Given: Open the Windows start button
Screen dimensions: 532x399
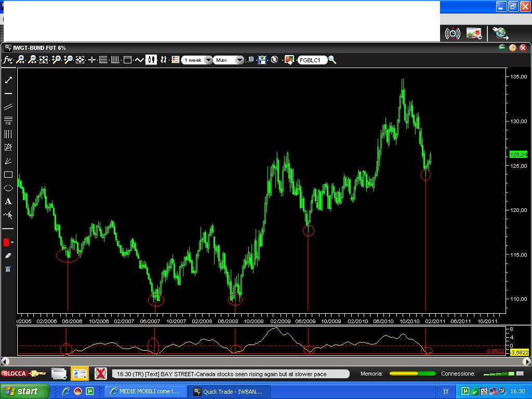Looking at the screenshot, I should coord(24,391).
